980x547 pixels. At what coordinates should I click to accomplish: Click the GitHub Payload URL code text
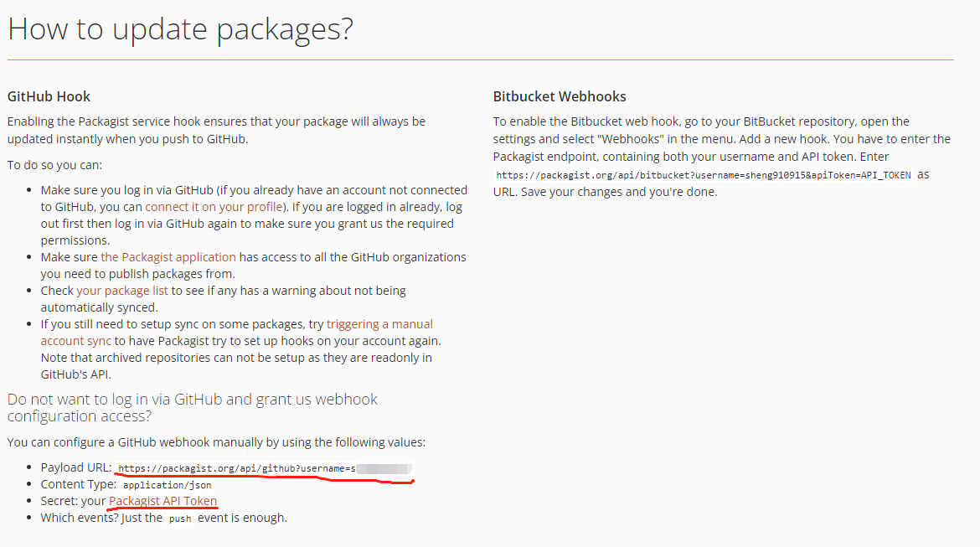pos(235,468)
